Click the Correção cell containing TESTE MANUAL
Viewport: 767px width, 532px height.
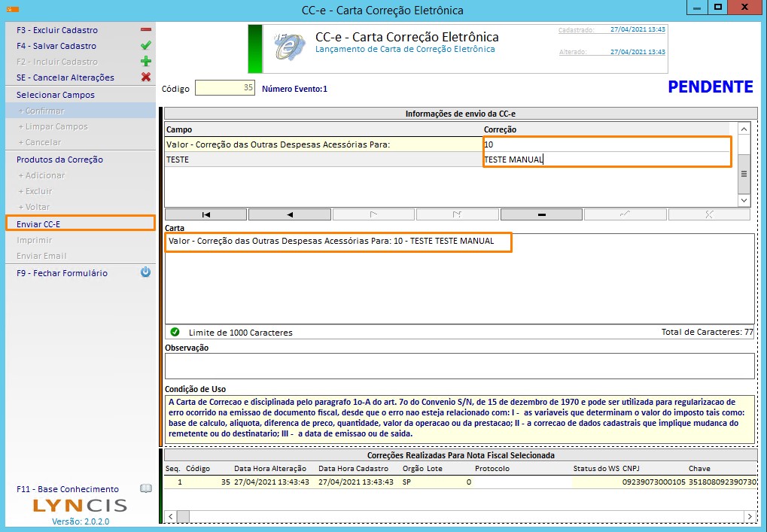[x=606, y=160]
